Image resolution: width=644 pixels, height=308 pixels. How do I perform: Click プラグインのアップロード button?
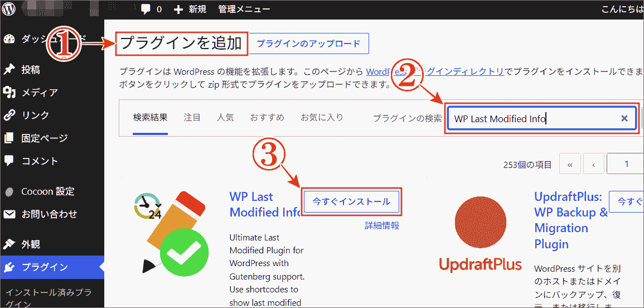309,44
